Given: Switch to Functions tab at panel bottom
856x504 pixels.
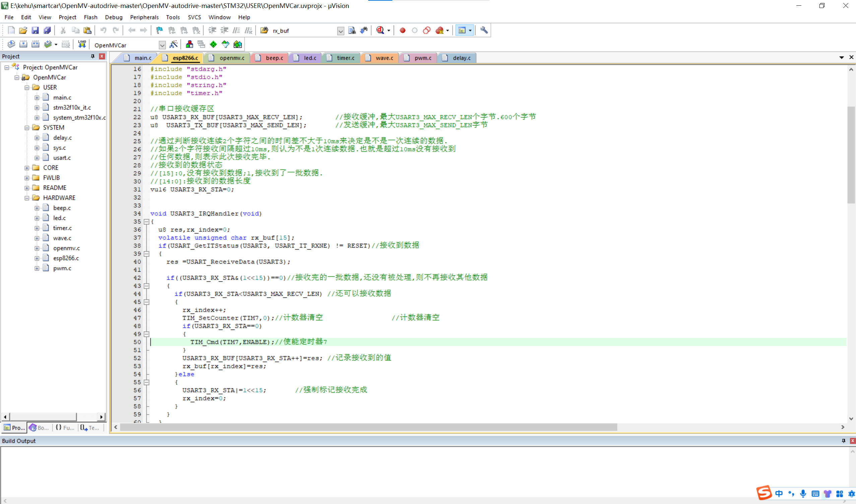Looking at the screenshot, I should click(65, 428).
